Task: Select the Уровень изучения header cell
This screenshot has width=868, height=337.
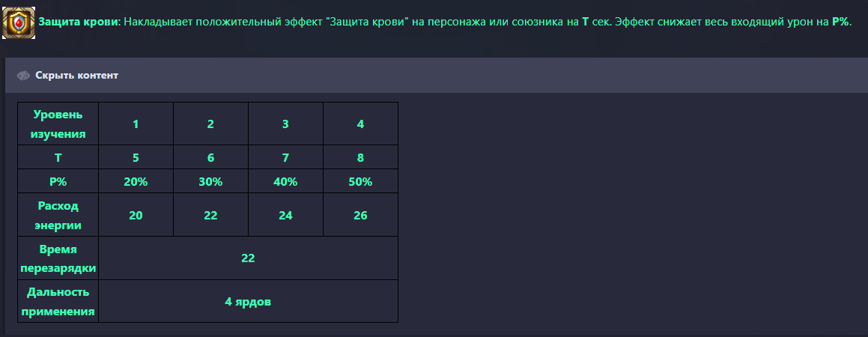Action: [x=58, y=124]
